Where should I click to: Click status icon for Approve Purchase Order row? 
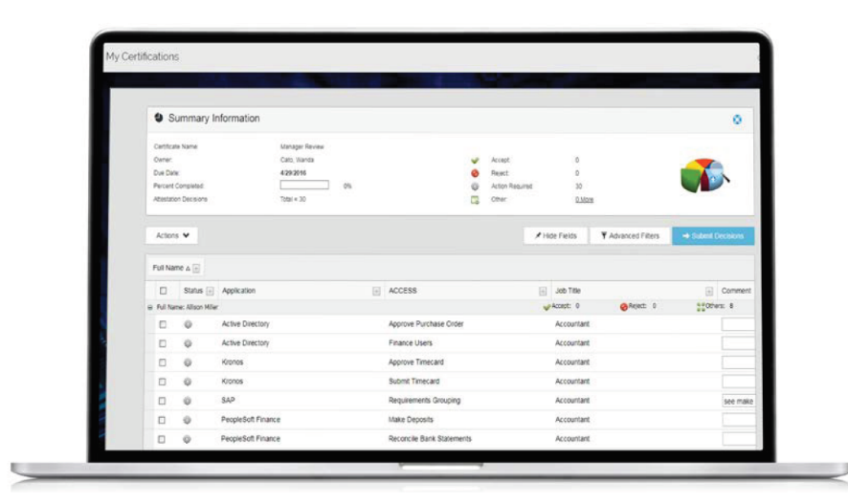pos(188,324)
